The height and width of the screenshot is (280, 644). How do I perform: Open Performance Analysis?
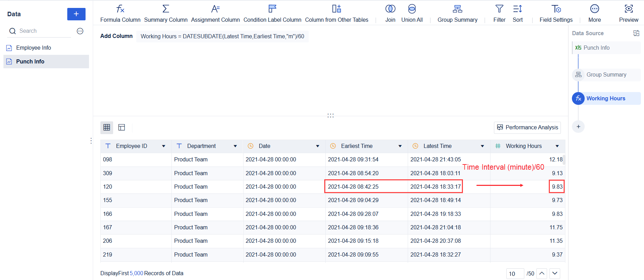point(527,128)
